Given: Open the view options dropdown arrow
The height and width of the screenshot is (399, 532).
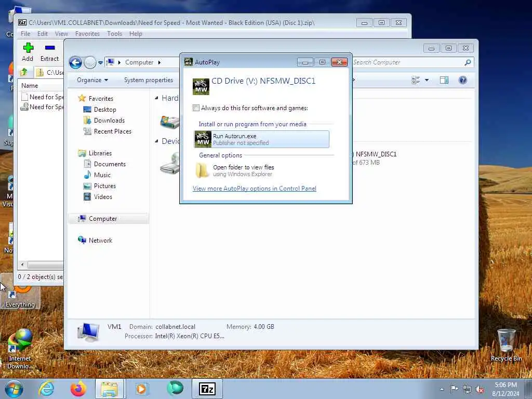Looking at the screenshot, I should [427, 80].
